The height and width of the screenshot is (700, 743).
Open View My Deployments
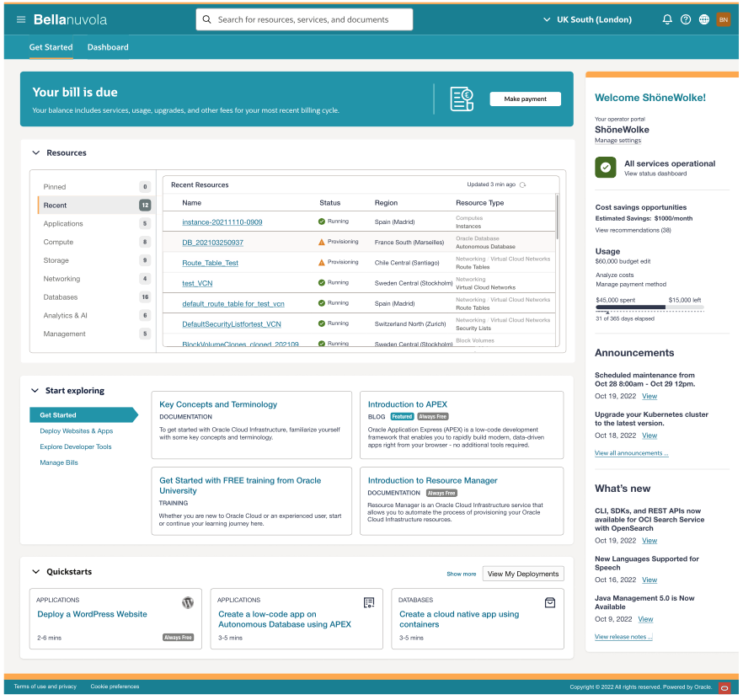(522, 572)
